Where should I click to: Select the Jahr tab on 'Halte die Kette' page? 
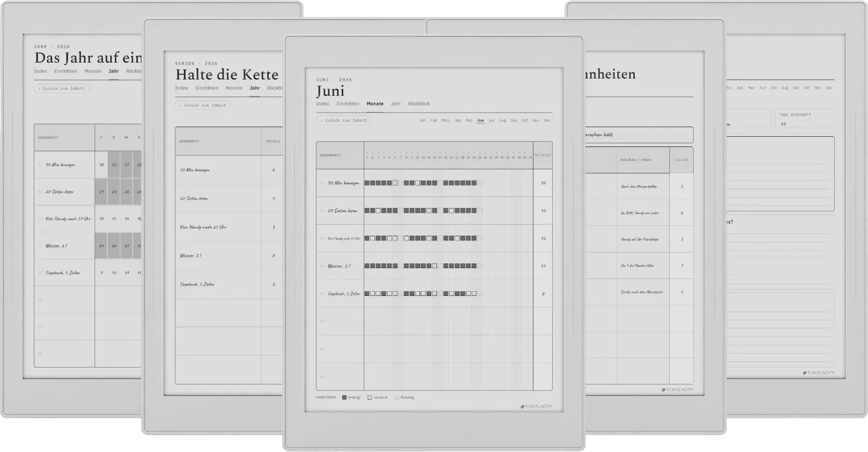254,88
